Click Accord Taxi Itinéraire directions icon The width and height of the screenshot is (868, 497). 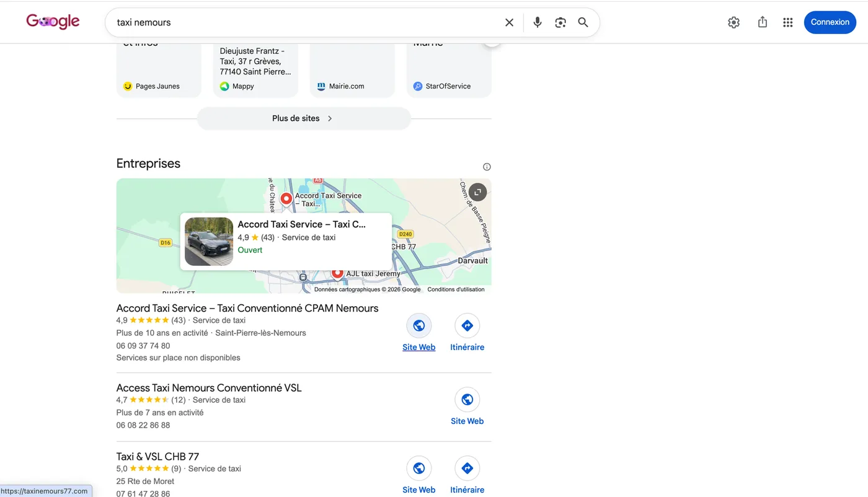(467, 325)
